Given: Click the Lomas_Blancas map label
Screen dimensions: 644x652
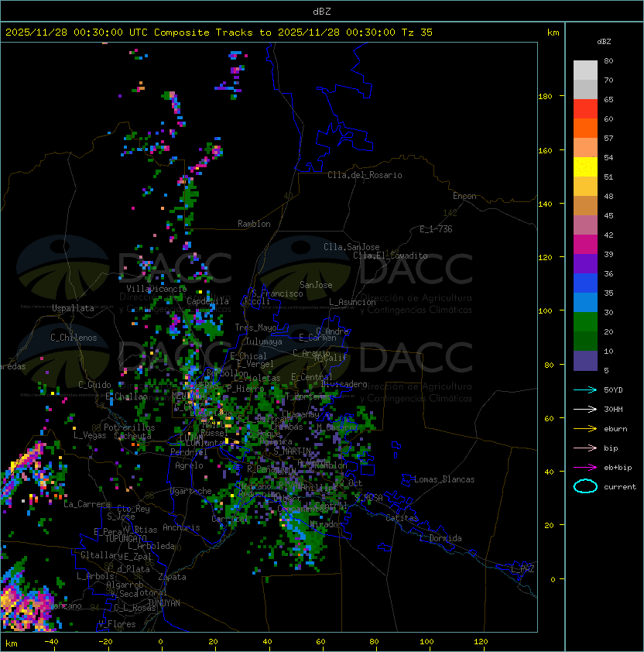Looking at the screenshot, I should coord(444,479).
